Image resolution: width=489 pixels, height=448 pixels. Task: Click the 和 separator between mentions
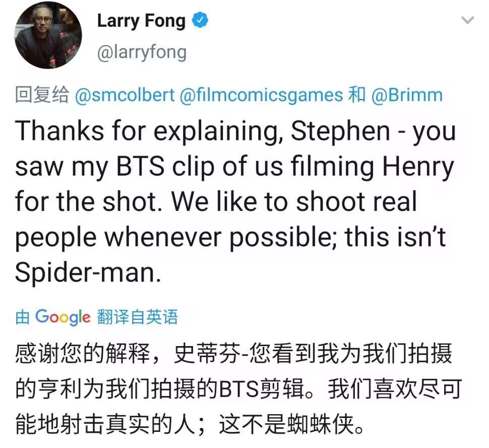pyautogui.click(x=357, y=95)
